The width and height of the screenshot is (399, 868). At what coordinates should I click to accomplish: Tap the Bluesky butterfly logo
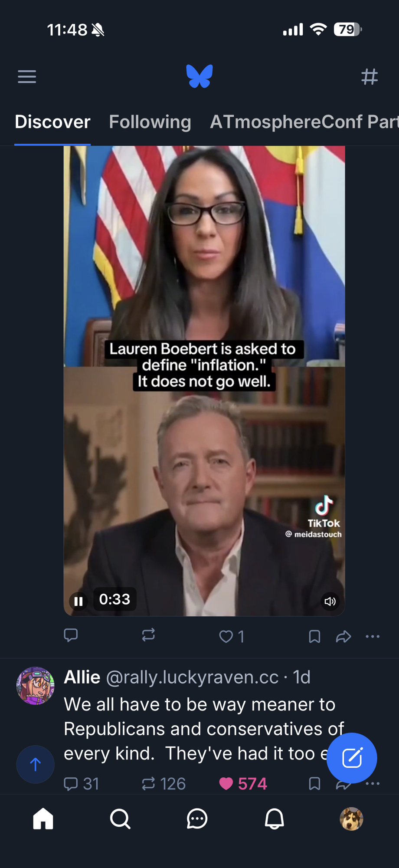point(199,76)
